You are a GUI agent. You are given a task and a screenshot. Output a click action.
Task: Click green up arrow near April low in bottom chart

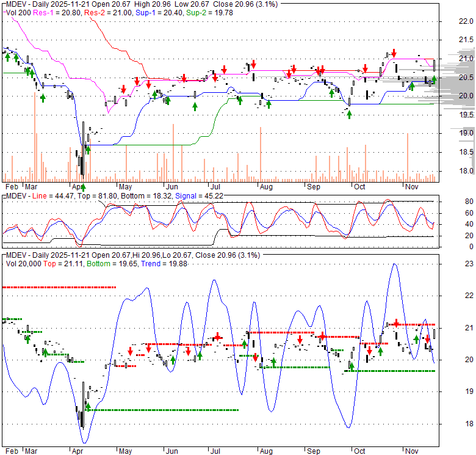point(88,406)
